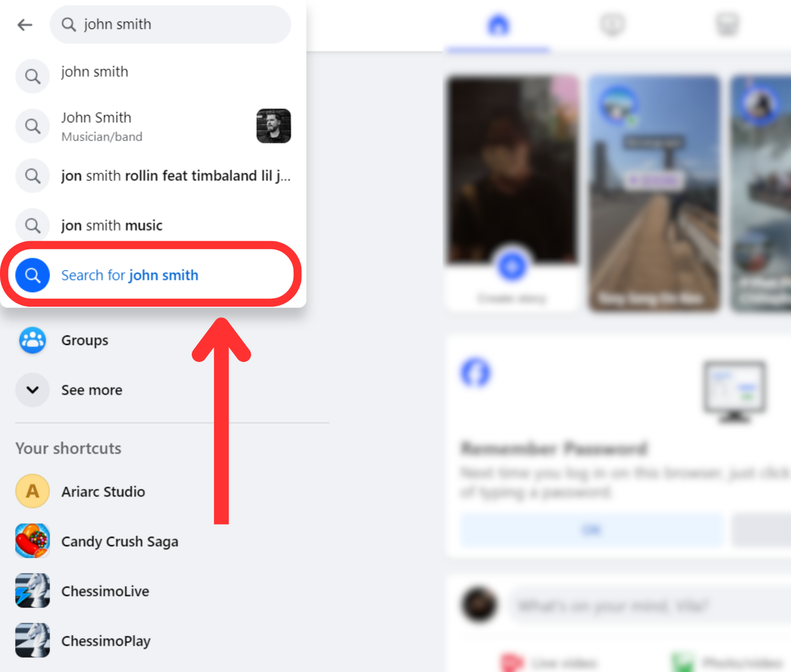Viewport: 791px width, 672px height.
Task: Open the Groups icon in sidebar
Action: pos(33,340)
